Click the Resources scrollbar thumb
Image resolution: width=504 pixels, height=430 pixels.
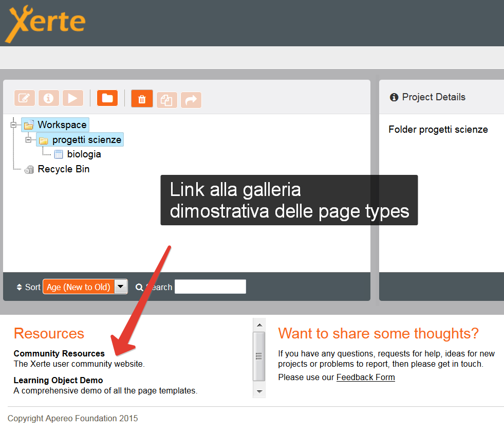259,356
